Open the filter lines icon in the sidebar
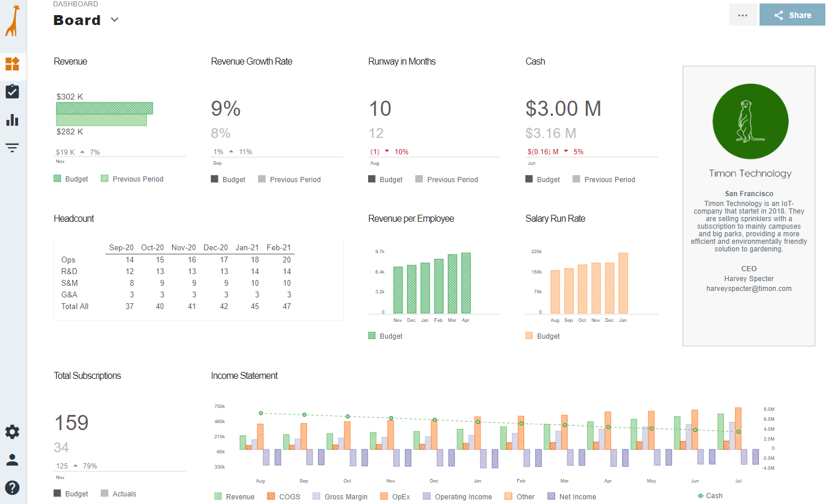 [x=12, y=148]
